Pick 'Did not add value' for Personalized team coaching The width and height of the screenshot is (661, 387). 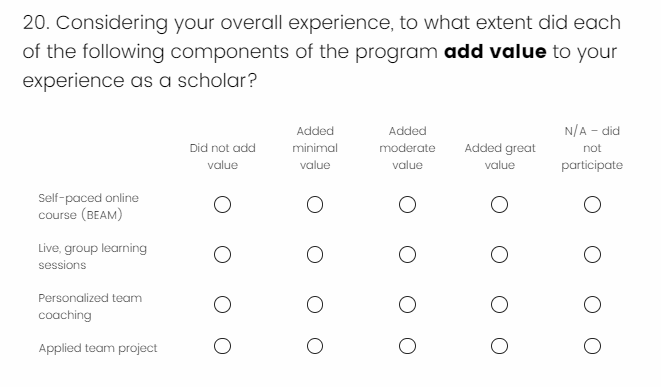[222, 304]
